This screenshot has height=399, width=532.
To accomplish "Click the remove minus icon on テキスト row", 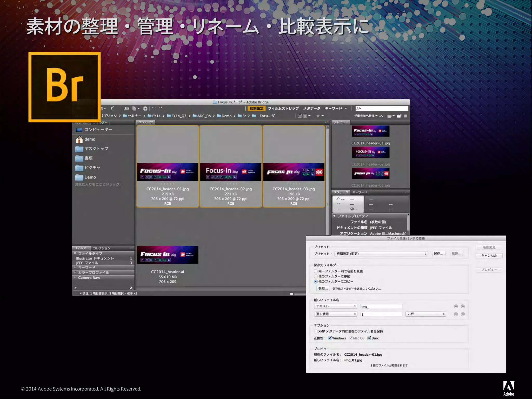I will pos(456,307).
